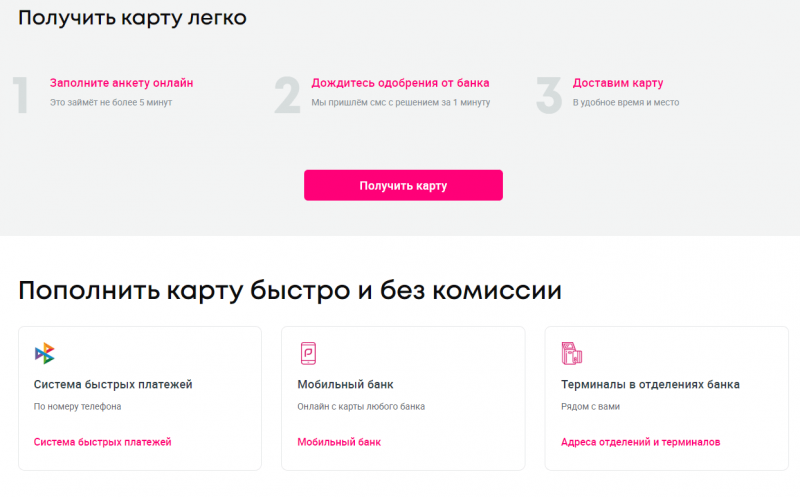Click the Пополнить карту быстро и без комиссии heading
The height and width of the screenshot is (497, 800).
click(290, 291)
